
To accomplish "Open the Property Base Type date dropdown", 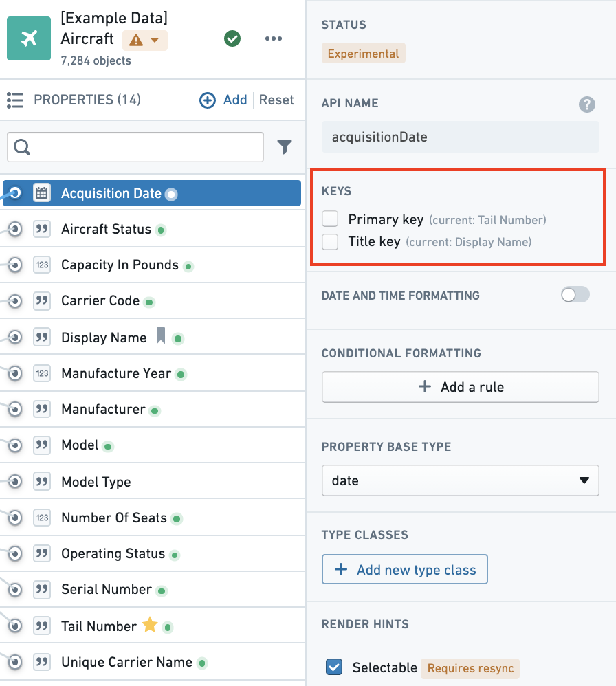I will (x=460, y=480).
